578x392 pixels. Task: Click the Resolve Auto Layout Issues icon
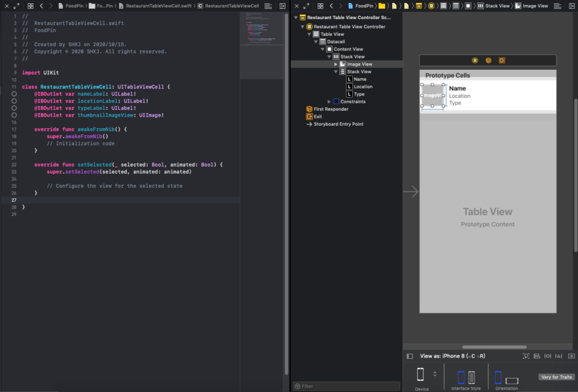click(558, 356)
